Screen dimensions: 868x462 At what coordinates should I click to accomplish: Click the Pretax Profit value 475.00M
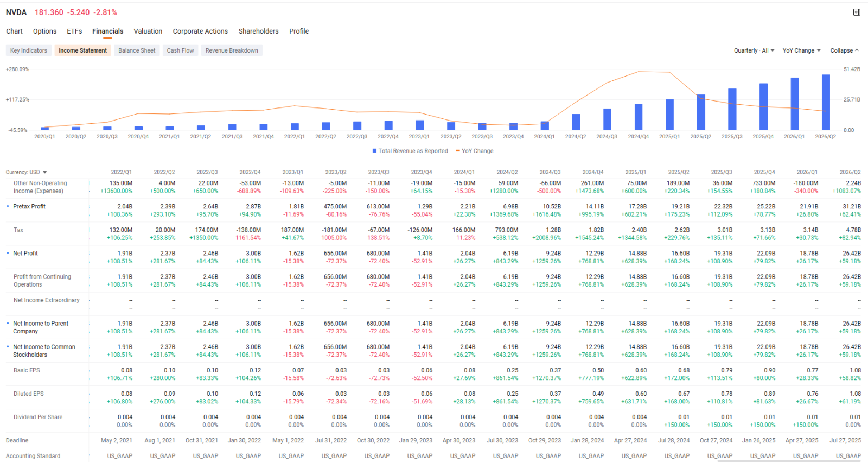click(335, 207)
